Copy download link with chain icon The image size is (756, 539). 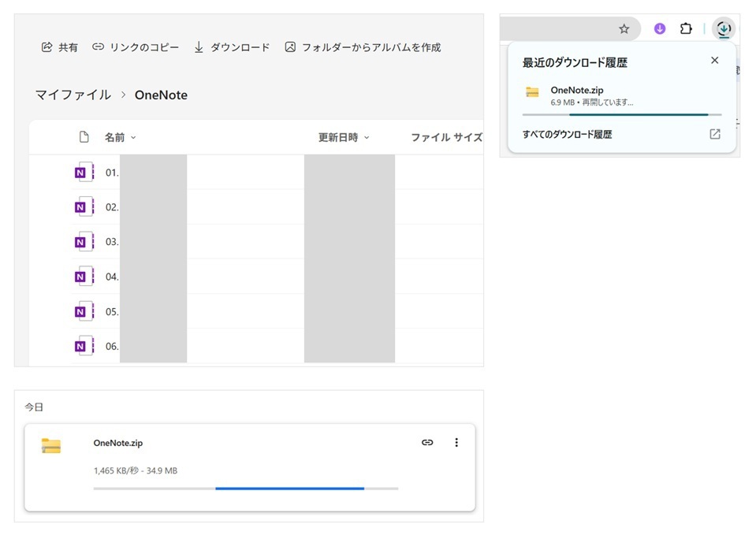[x=427, y=443]
